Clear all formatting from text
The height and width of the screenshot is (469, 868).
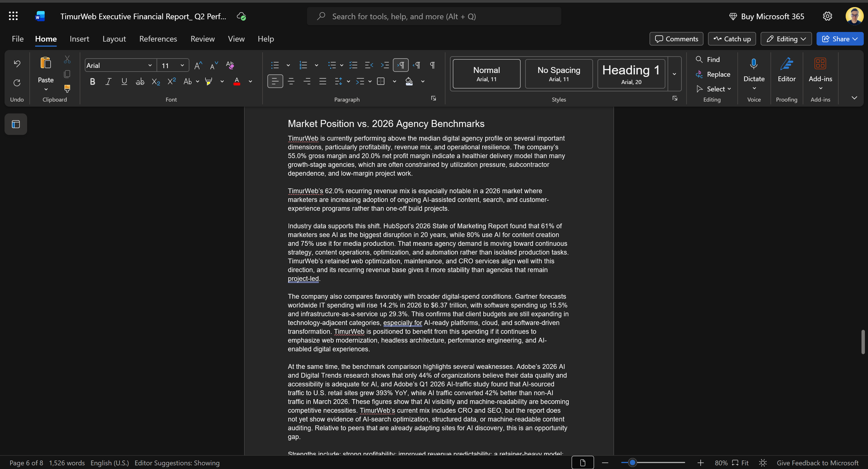[x=230, y=65]
